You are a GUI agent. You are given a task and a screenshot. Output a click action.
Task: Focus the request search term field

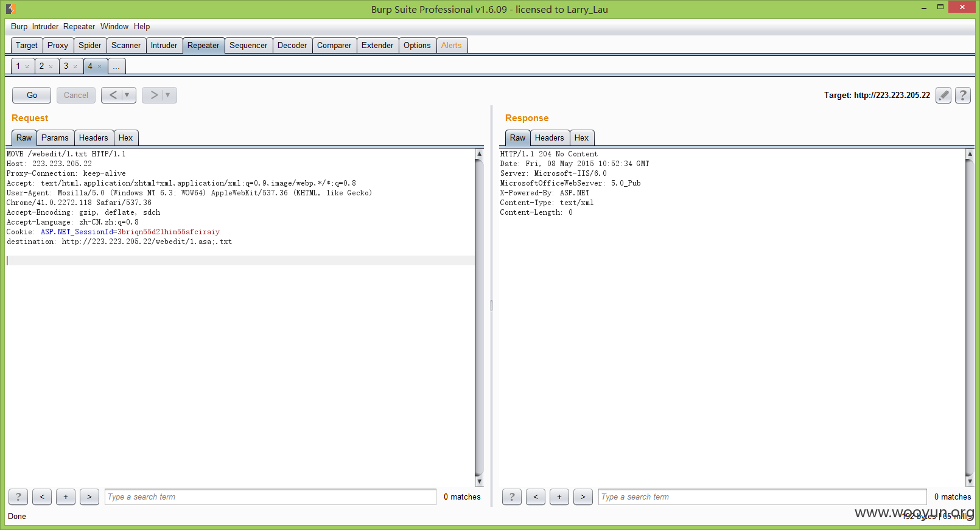pyautogui.click(x=270, y=497)
